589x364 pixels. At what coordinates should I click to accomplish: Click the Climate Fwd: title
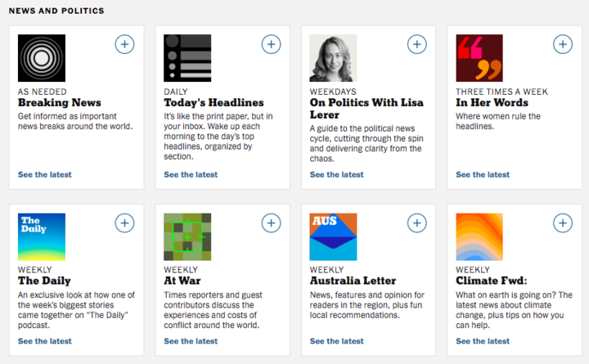point(492,281)
